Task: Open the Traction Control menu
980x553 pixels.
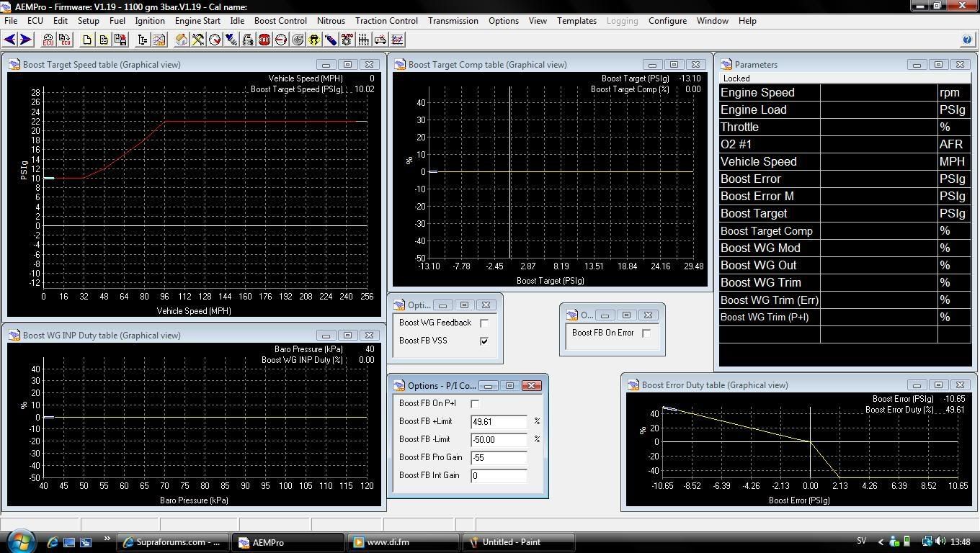Action: click(386, 21)
